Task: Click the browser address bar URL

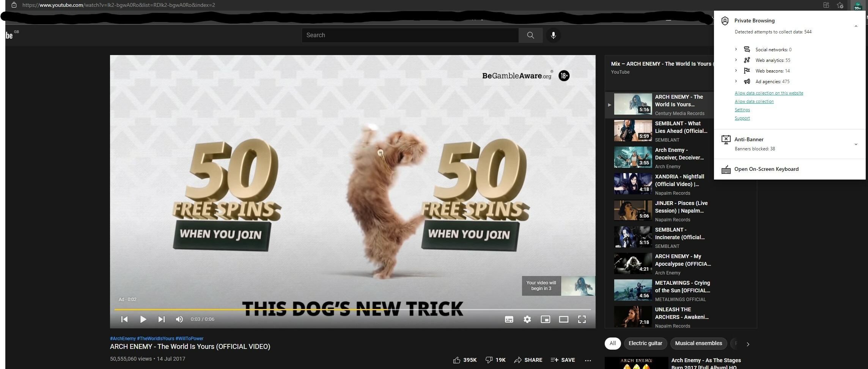Action: click(x=119, y=5)
